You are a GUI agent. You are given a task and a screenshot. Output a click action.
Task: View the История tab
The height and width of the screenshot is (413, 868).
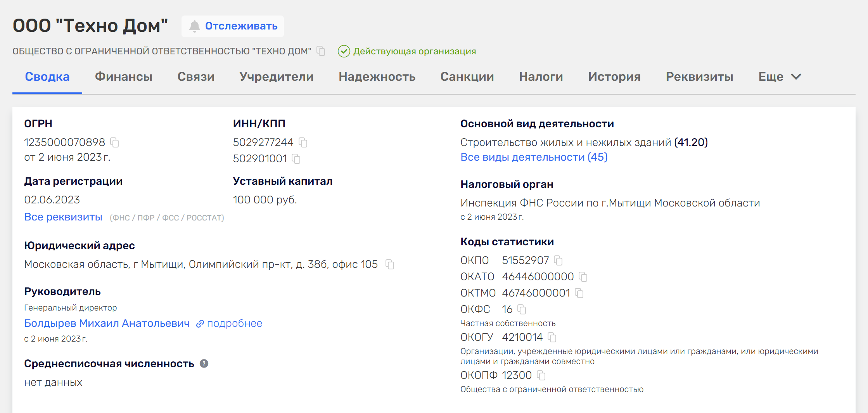614,77
